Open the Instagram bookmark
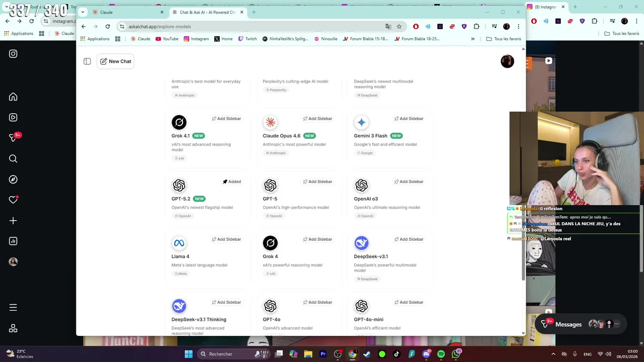Image resolution: width=644 pixels, height=362 pixels. click(x=196, y=39)
